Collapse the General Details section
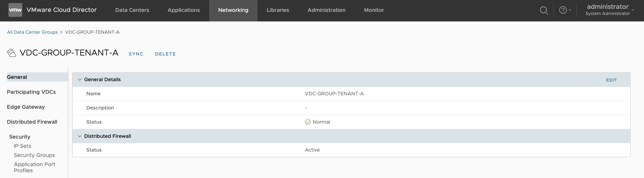 pyautogui.click(x=80, y=80)
